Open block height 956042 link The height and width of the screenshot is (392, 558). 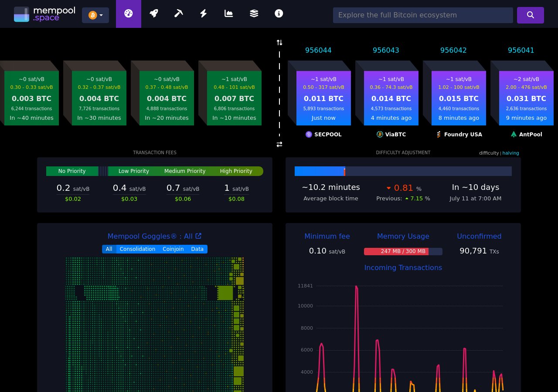(x=453, y=50)
